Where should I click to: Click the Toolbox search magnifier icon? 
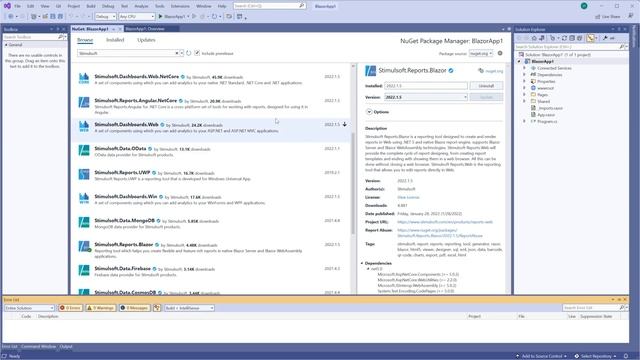[x=60, y=37]
